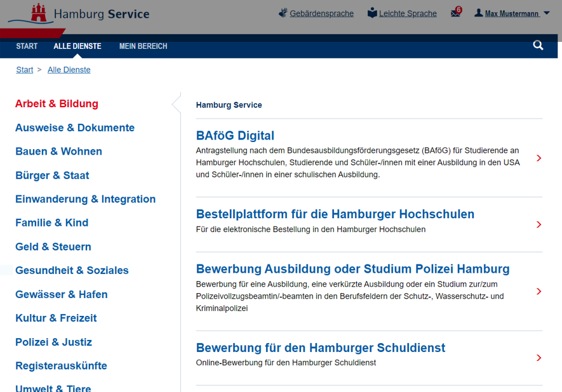Open Polizei & Justiz category
This screenshot has width=562, height=392.
click(x=54, y=342)
